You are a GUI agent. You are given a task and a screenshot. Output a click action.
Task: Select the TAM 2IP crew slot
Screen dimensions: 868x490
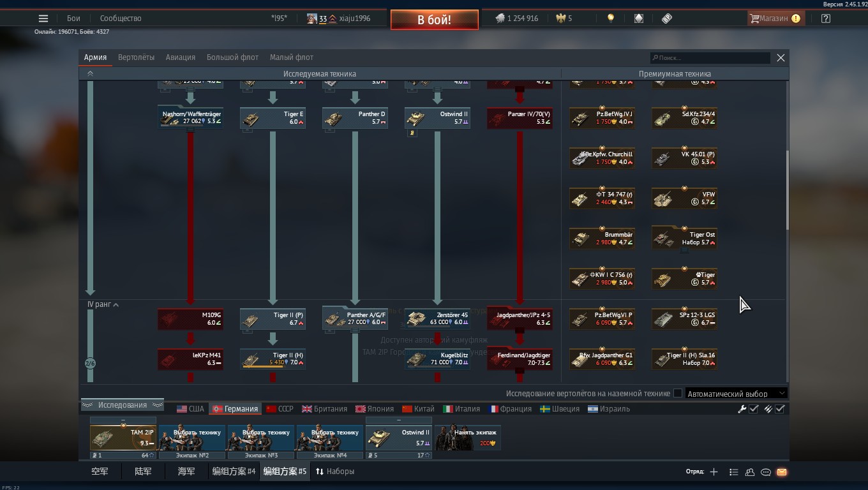pyautogui.click(x=123, y=438)
